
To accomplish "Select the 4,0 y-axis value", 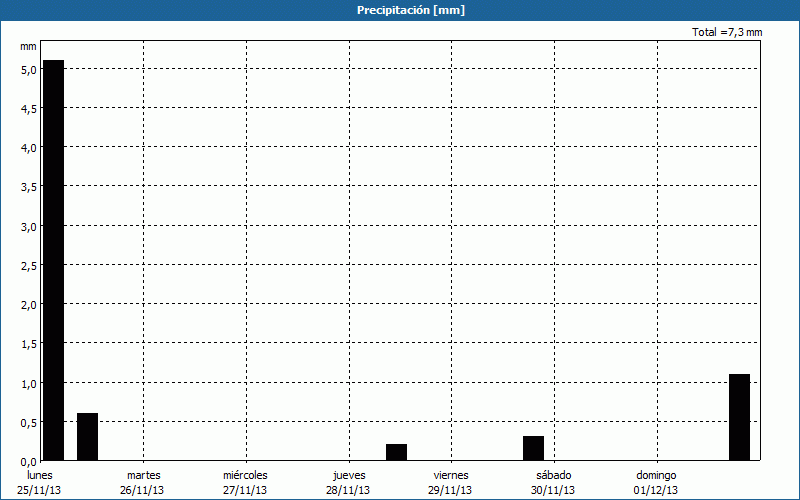I will click(x=28, y=148).
